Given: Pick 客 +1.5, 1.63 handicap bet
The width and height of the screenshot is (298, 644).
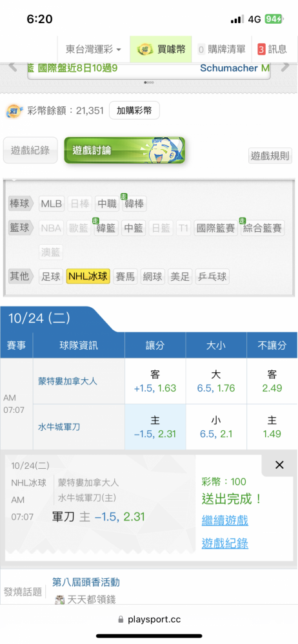Looking at the screenshot, I should point(155,381).
